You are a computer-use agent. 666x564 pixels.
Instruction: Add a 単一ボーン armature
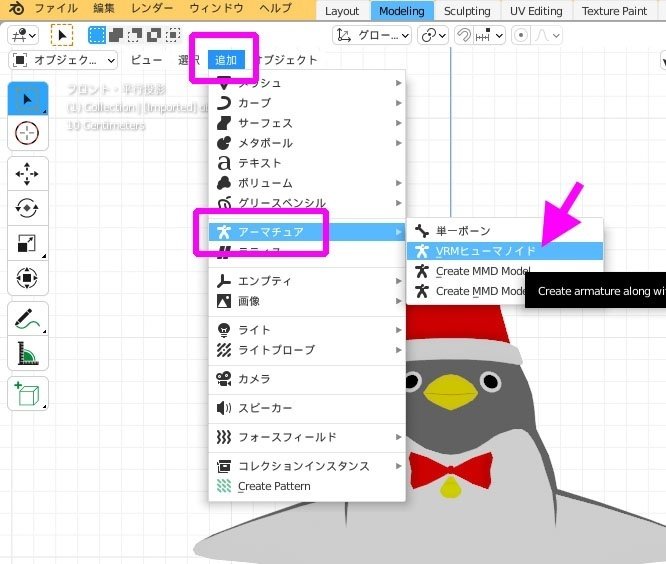click(x=505, y=231)
